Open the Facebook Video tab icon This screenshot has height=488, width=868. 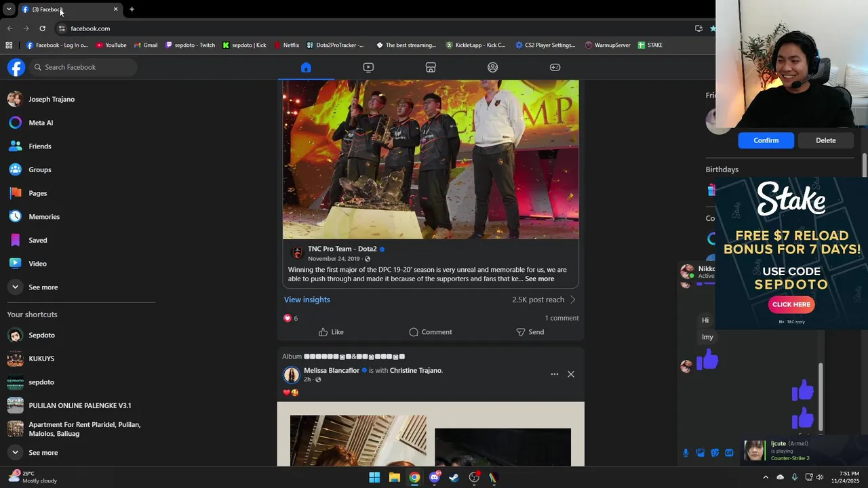tap(368, 67)
